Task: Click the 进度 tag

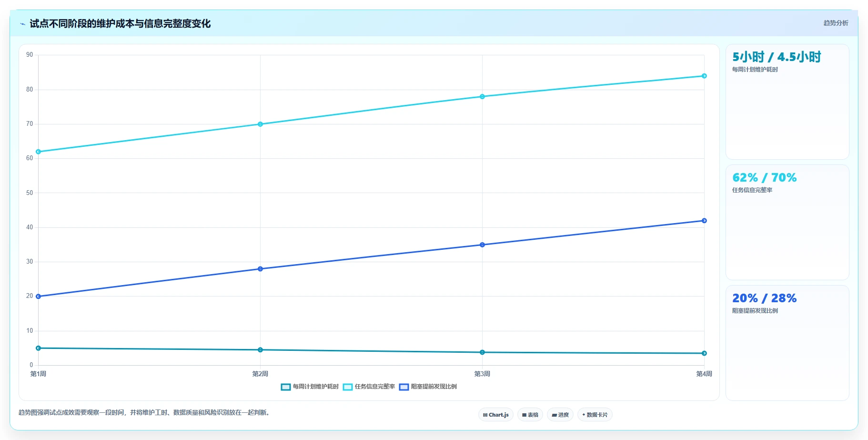Action: pos(560,415)
